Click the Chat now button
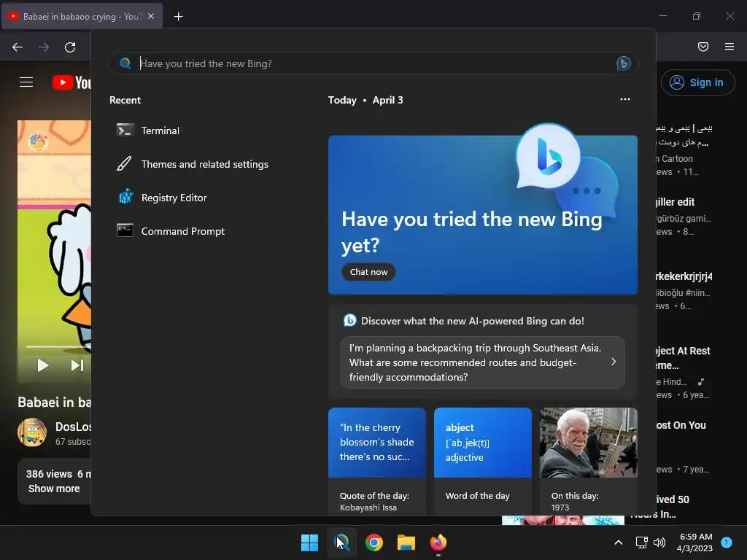The height and width of the screenshot is (560, 747). [368, 272]
